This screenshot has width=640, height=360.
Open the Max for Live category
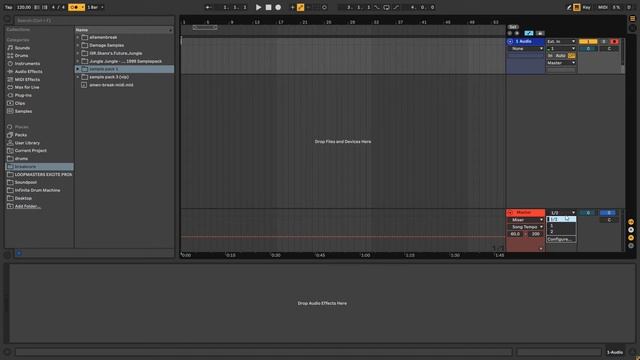pyautogui.click(x=27, y=87)
